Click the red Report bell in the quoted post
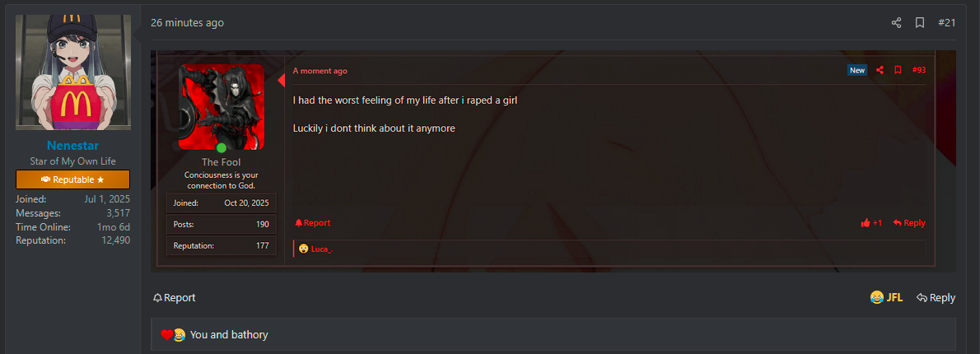This screenshot has height=354, width=980. [312, 223]
